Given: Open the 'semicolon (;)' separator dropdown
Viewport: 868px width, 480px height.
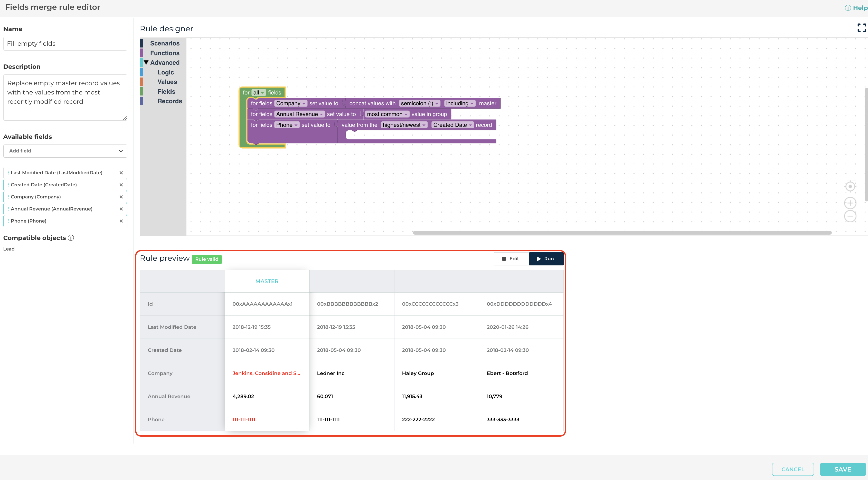Looking at the screenshot, I should pos(419,103).
